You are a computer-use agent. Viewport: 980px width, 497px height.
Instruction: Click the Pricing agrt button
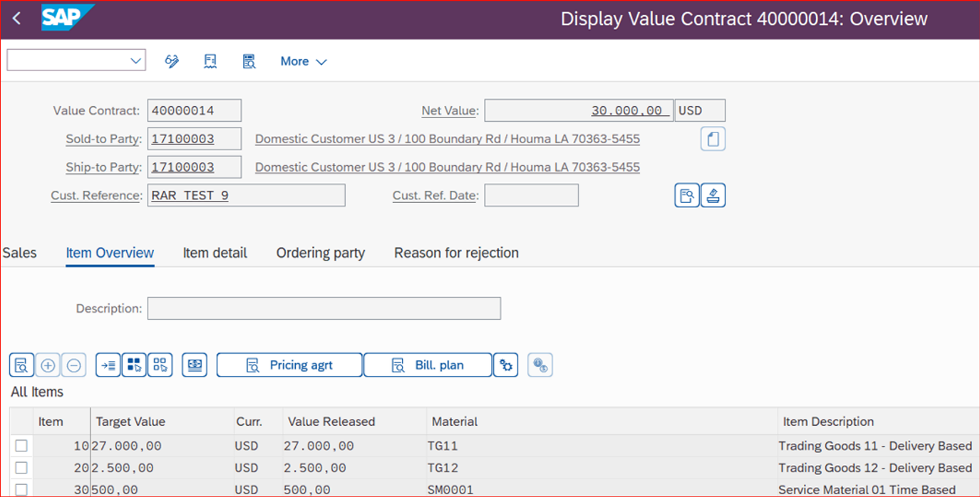[x=289, y=365]
